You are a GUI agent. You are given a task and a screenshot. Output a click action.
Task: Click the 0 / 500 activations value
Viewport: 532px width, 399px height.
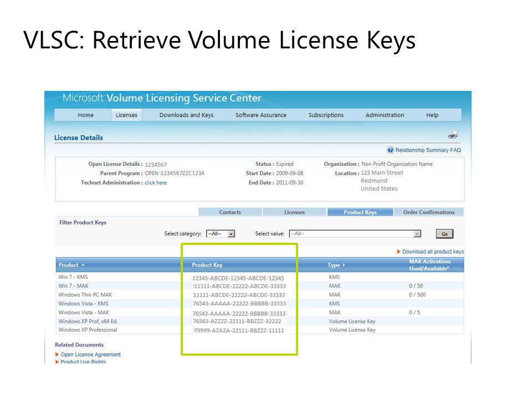pos(417,294)
